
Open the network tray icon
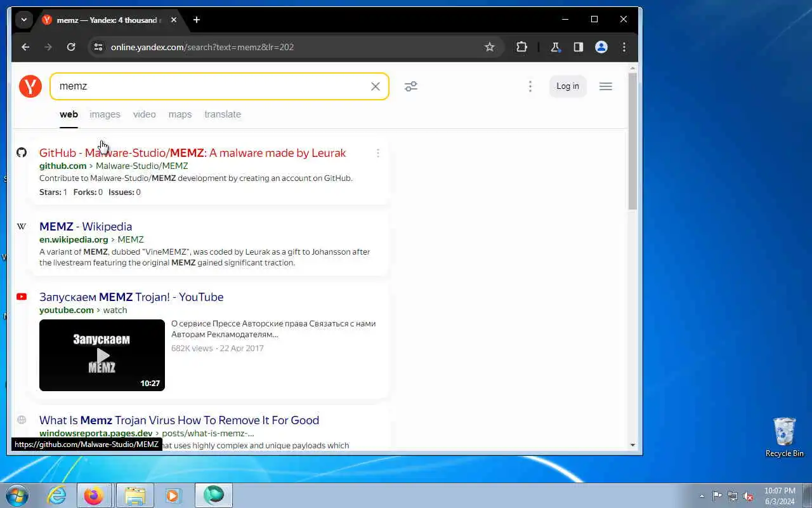(x=733, y=496)
